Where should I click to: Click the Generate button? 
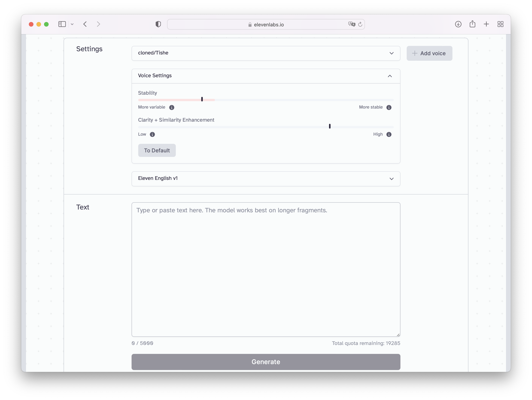click(x=266, y=362)
